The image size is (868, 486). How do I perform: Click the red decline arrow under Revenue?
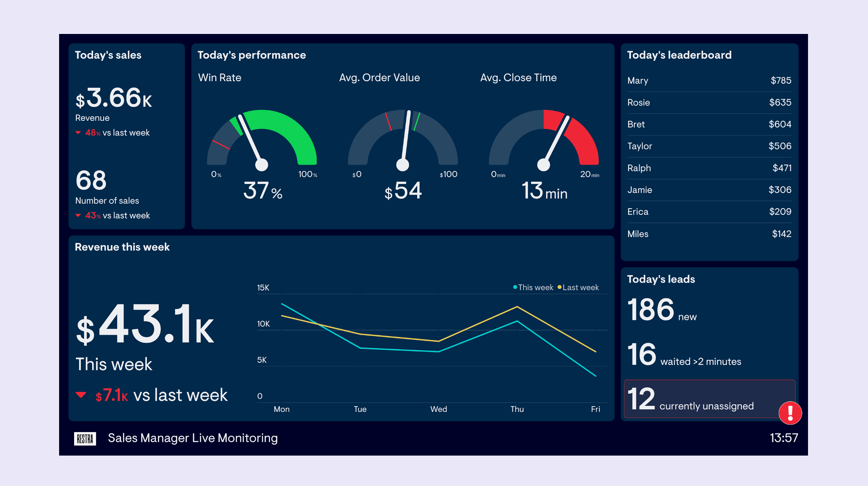[x=79, y=132]
